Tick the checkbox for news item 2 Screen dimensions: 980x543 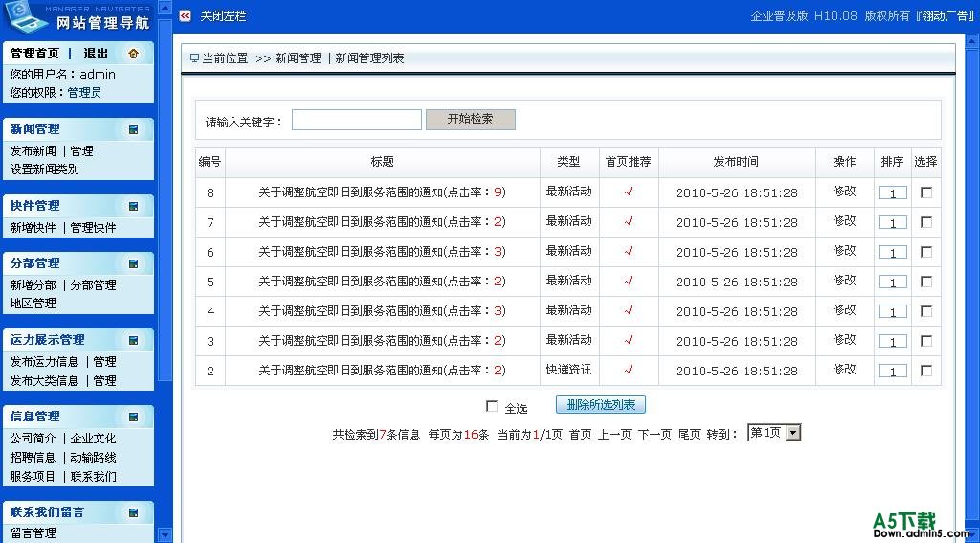(x=925, y=371)
